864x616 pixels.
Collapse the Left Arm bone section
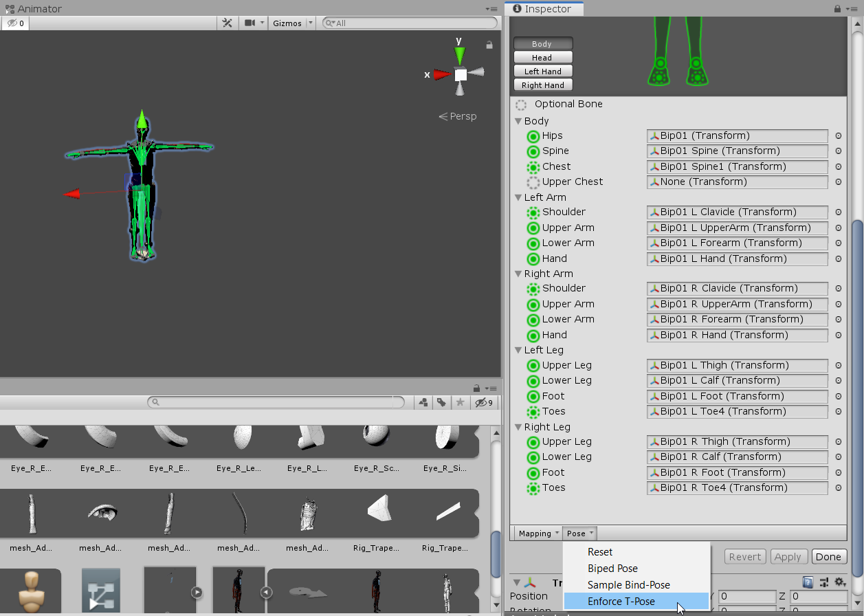click(519, 197)
